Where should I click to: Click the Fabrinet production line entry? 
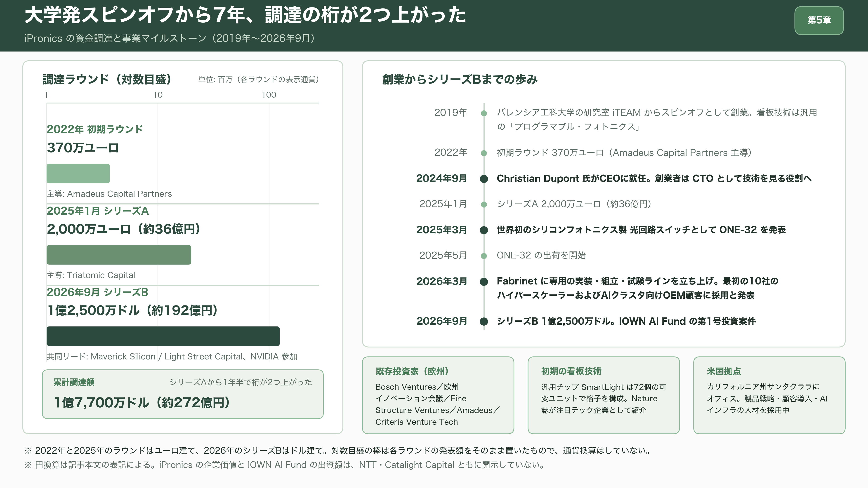[x=637, y=288]
